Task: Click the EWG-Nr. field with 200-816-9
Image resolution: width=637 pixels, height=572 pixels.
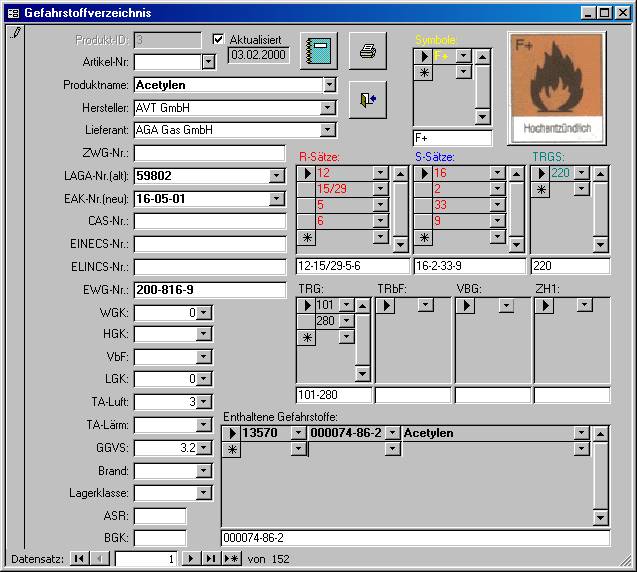Action: coord(210,290)
